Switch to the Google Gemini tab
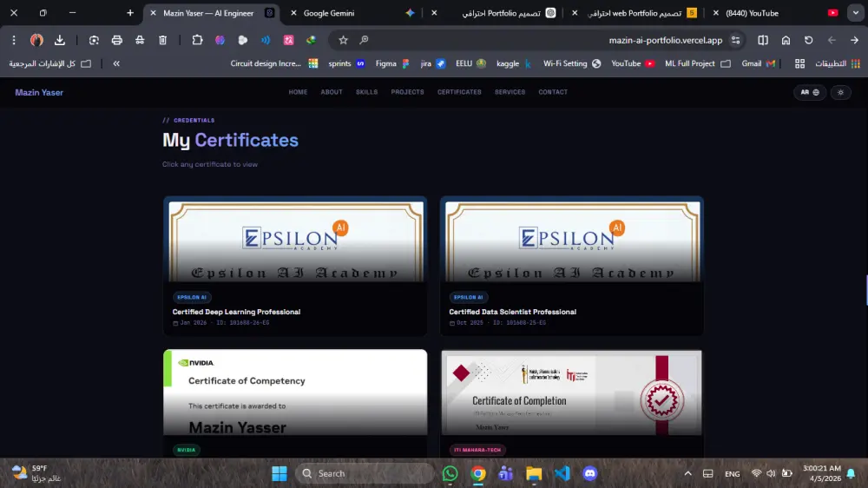This screenshot has height=488, width=868. 352,13
